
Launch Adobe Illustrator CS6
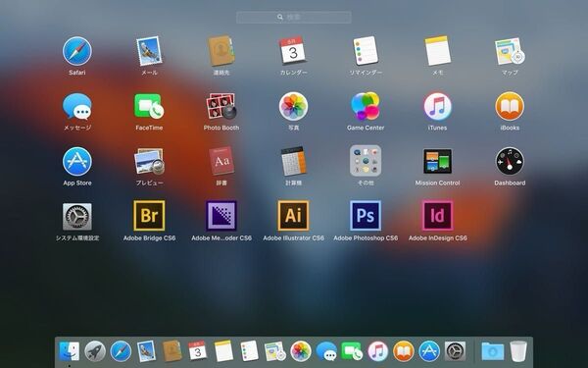pos(293,216)
